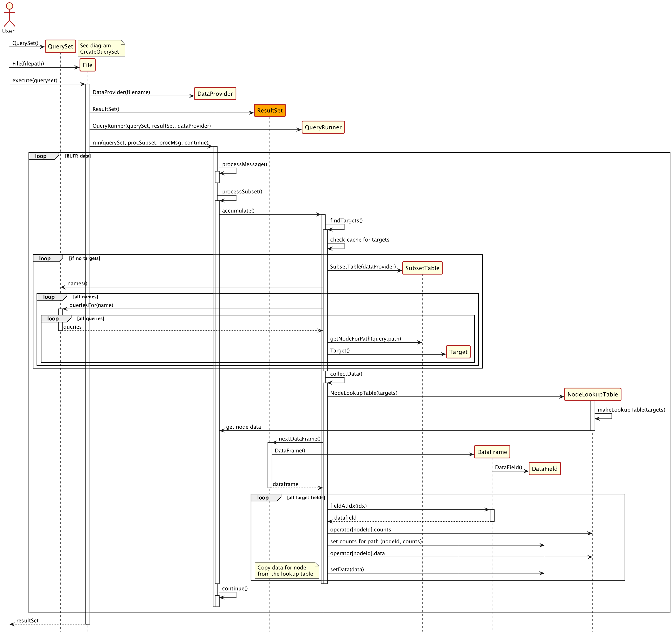Screen dimensions: 672x634
Task: Select the Target participant box
Action: pyautogui.click(x=458, y=352)
